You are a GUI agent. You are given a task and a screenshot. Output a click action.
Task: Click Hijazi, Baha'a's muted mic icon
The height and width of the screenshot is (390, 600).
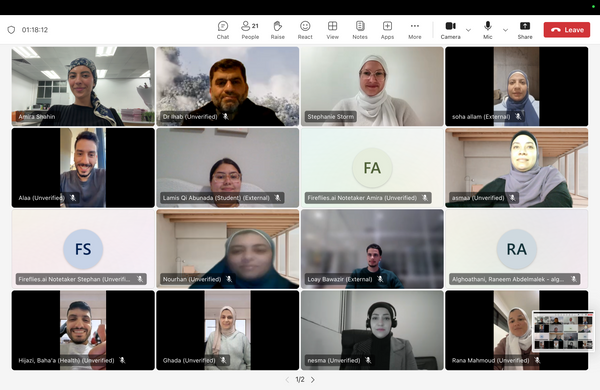122,360
